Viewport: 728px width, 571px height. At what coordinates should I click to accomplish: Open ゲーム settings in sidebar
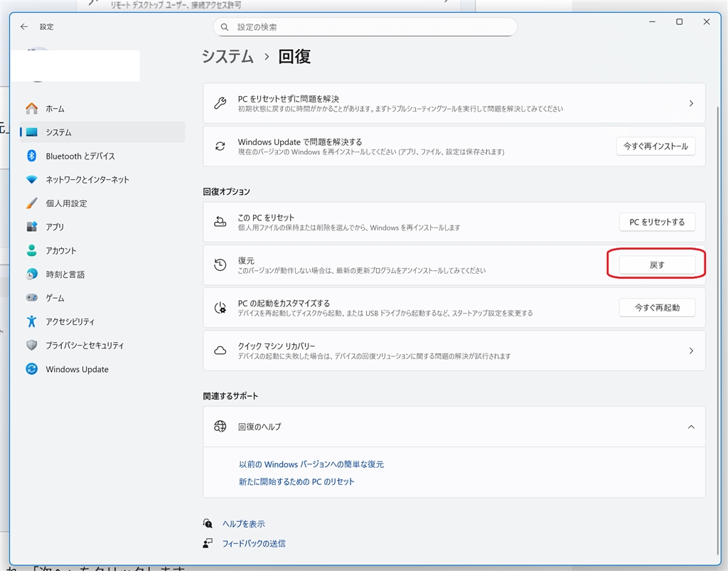(102, 297)
